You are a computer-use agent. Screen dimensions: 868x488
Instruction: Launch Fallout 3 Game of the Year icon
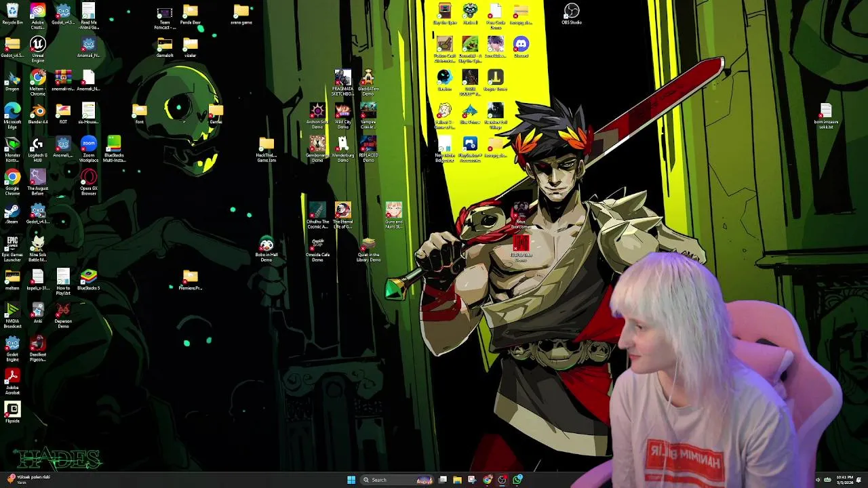444,116
